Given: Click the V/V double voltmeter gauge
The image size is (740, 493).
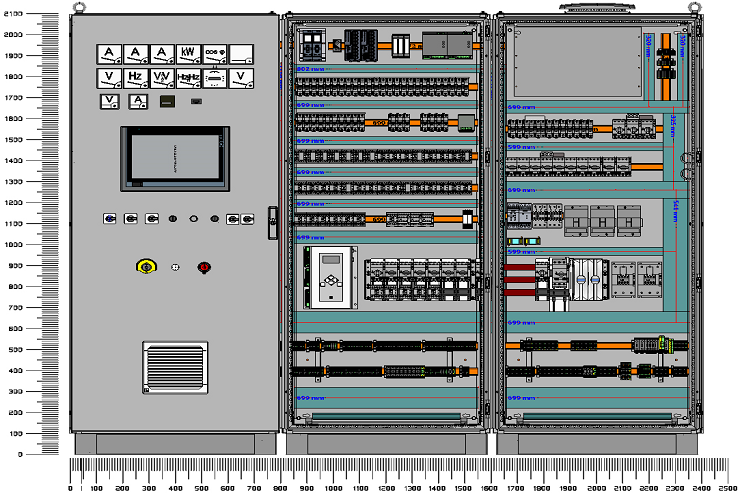Looking at the screenshot, I should 160,77.
